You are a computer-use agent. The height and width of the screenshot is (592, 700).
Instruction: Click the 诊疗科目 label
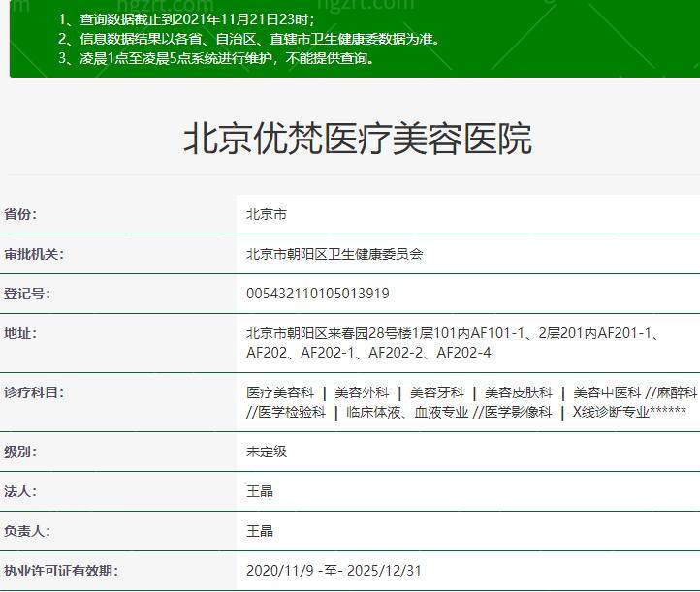pos(34,392)
